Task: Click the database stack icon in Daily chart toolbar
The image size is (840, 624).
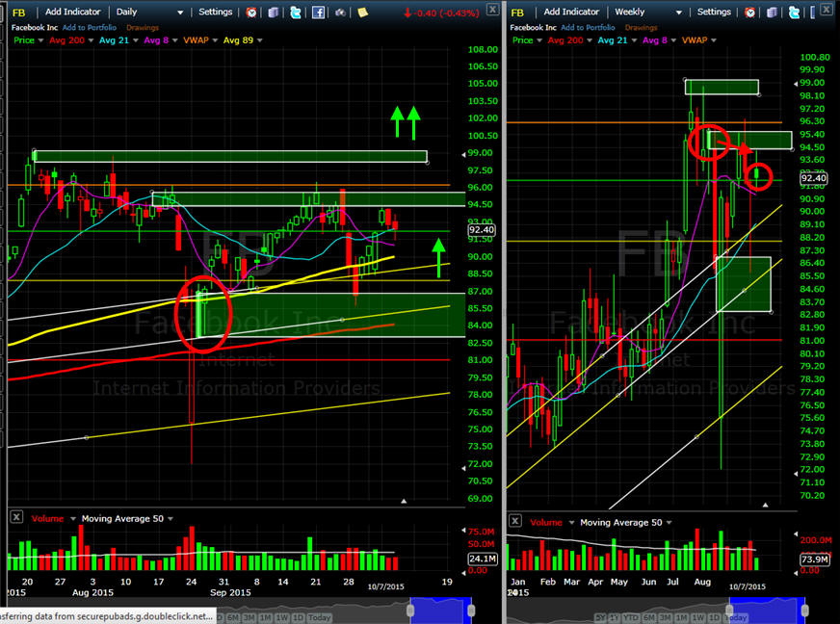Action: pyautogui.click(x=274, y=13)
